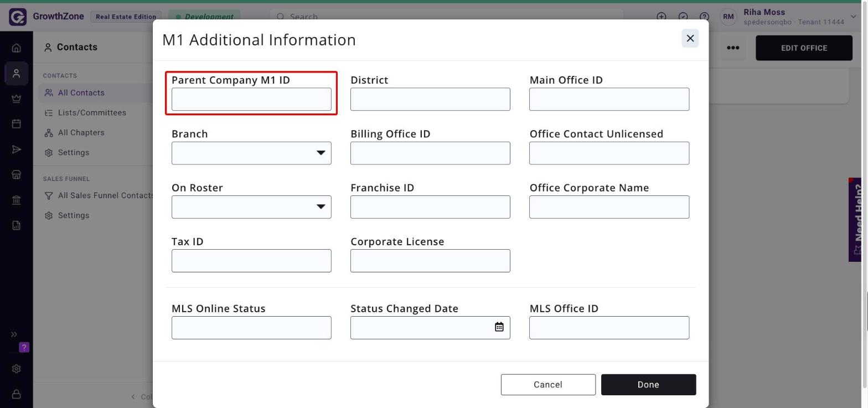Focus the Franchise ID field

pos(430,206)
